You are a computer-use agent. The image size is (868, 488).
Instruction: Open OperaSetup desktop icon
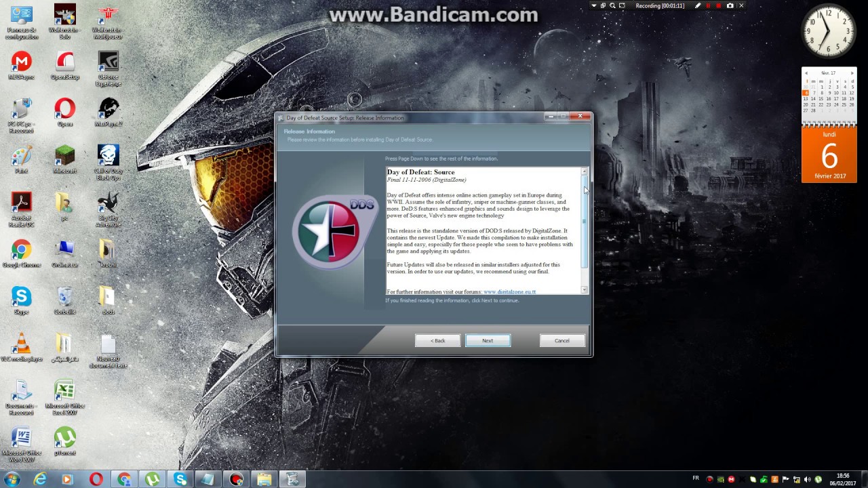[x=65, y=66]
